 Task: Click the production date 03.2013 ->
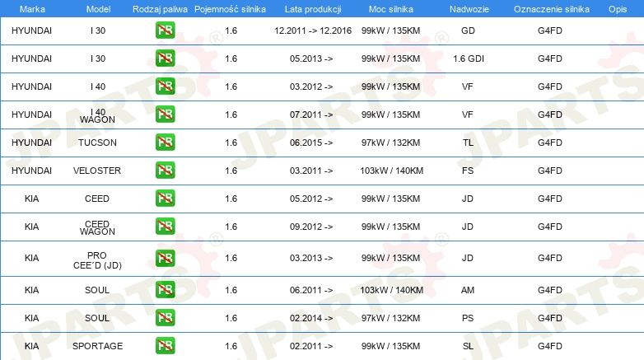tap(311, 258)
